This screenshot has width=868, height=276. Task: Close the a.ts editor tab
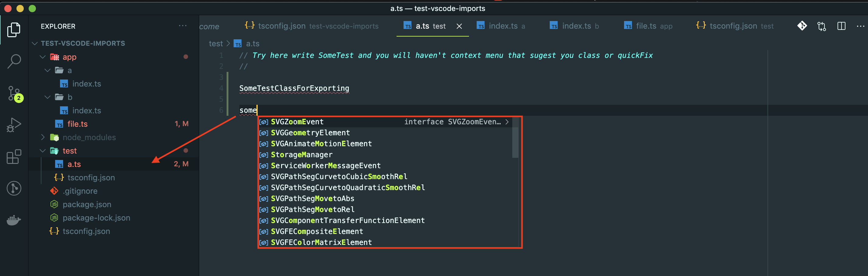tap(459, 26)
